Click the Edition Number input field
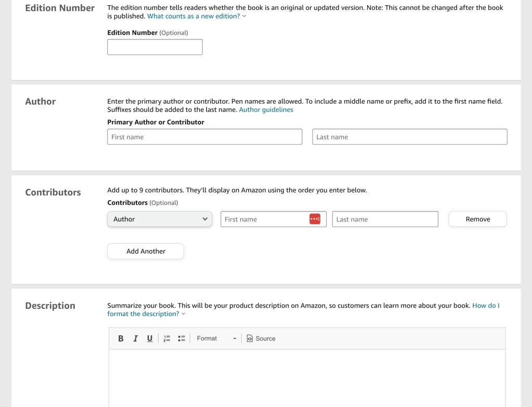Screen dimensions: 532x407 [154, 47]
